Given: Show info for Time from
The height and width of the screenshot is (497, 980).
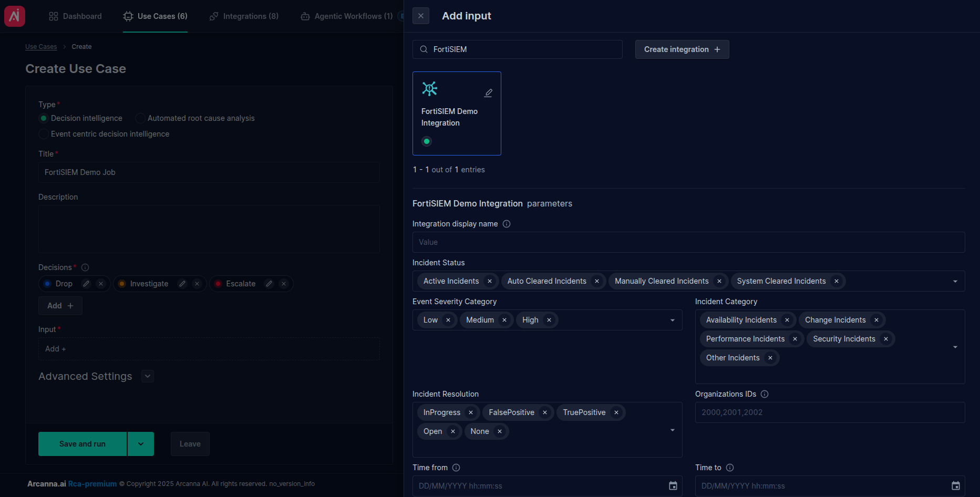Looking at the screenshot, I should 456,468.
